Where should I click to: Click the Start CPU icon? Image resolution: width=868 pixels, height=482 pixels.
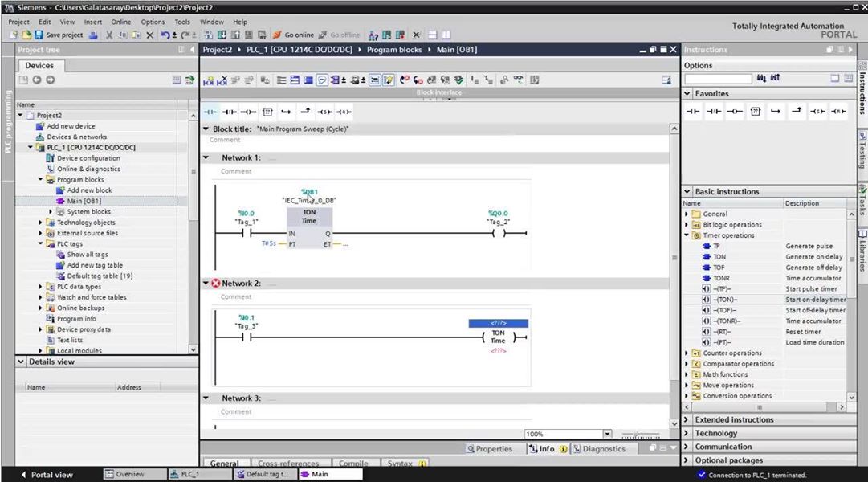(x=386, y=35)
